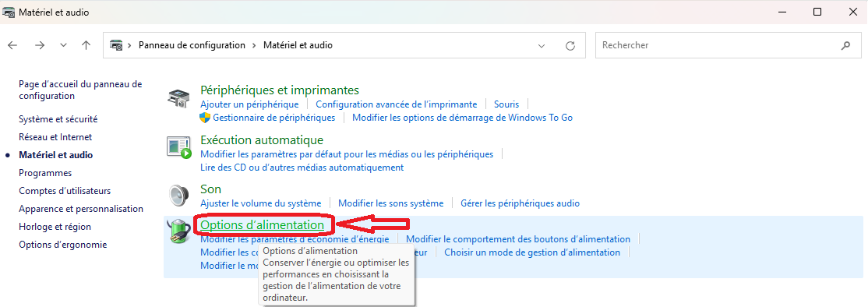Go forward using the forward arrow
Viewport: 868px width, 307px height.
pyautogui.click(x=39, y=45)
